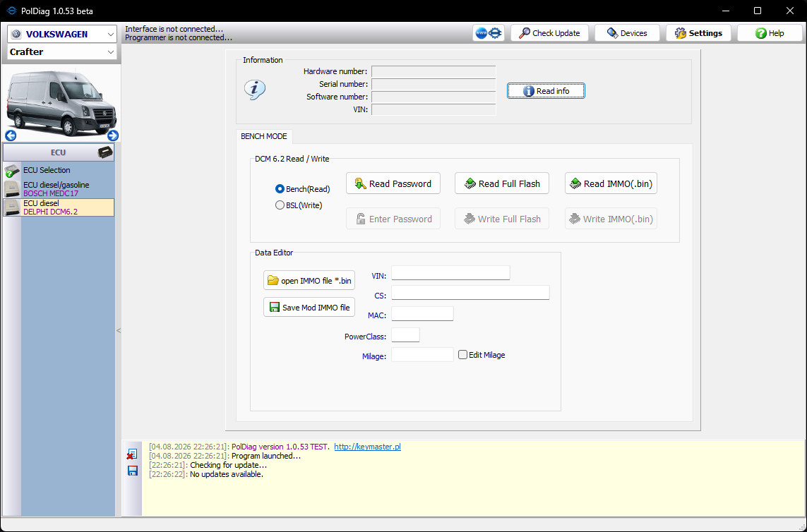
Task: Click the MAC input field
Action: click(x=422, y=313)
